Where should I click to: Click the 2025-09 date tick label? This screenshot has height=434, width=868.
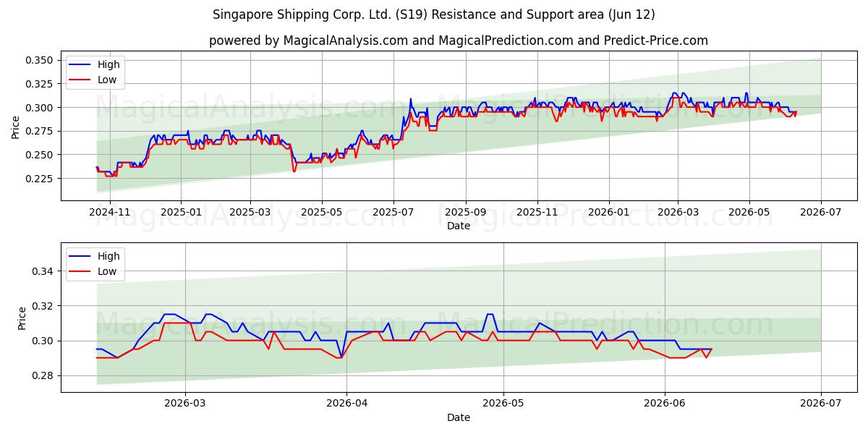pyautogui.click(x=465, y=212)
